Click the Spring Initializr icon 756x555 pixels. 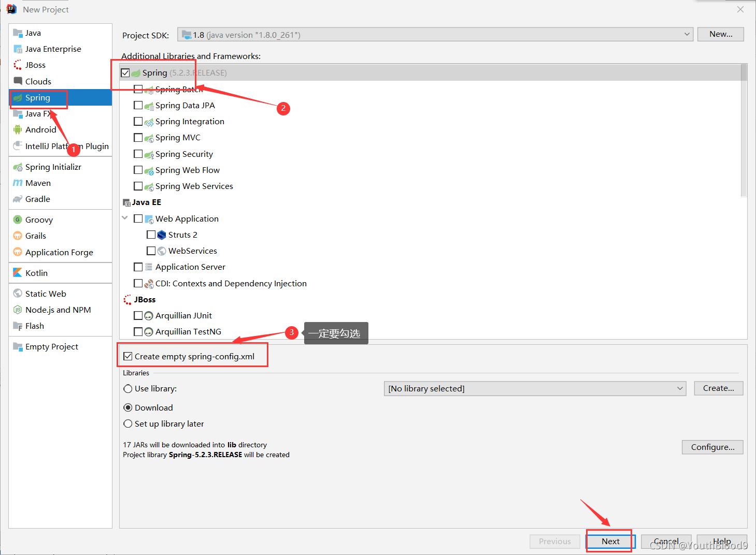[x=18, y=167]
